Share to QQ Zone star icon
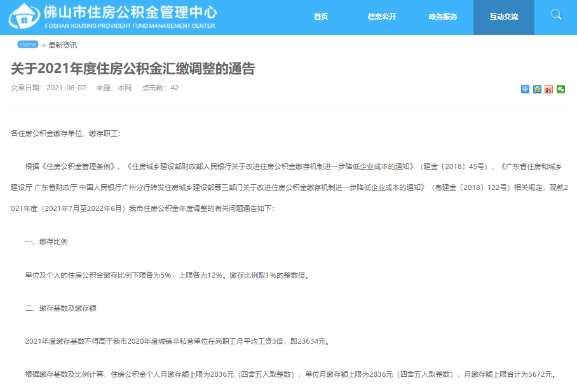Viewport: 577px width, 392px height. tap(537, 89)
